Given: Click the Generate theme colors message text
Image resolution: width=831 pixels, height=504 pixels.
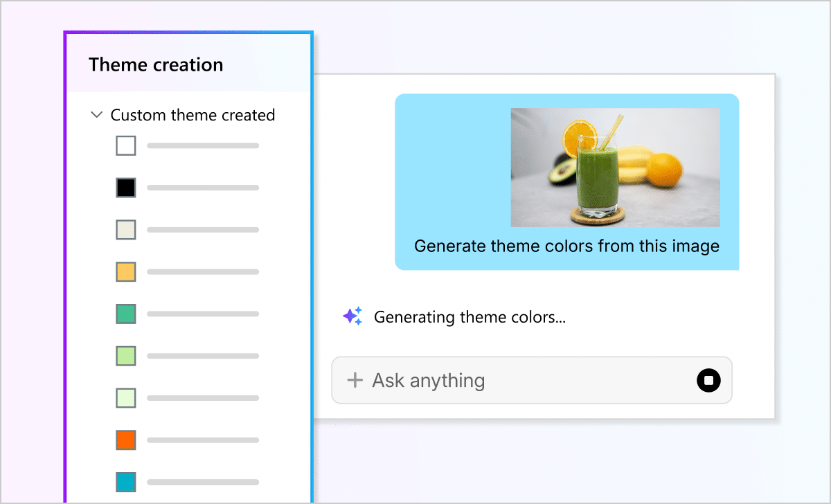Looking at the screenshot, I should click(x=566, y=246).
